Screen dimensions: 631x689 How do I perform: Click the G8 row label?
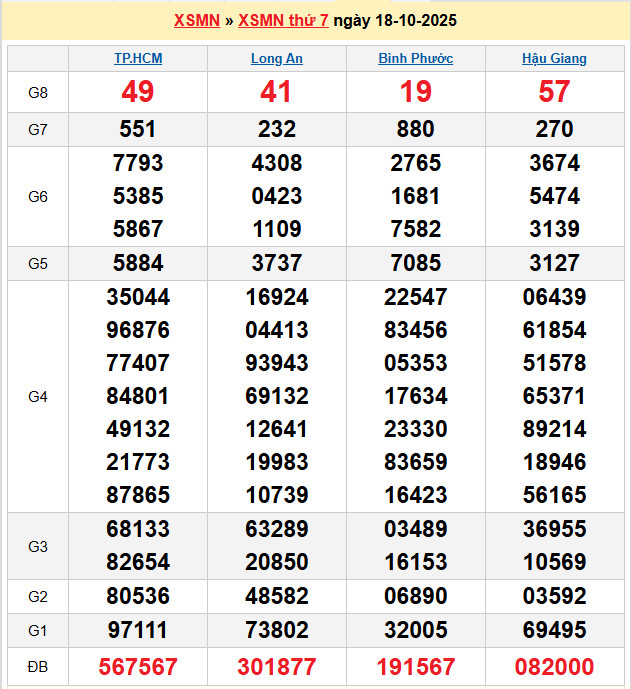(38, 93)
